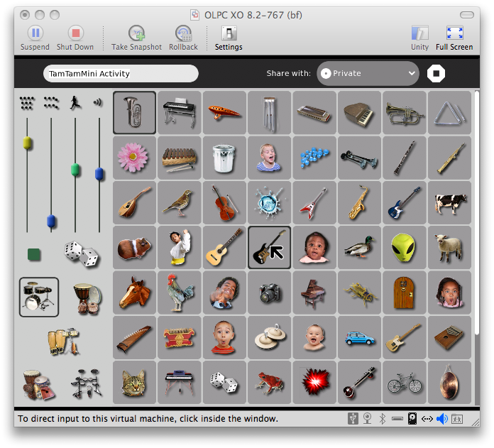Click the network adapter status icon
The height and width of the screenshot is (448, 494).
coord(427,419)
